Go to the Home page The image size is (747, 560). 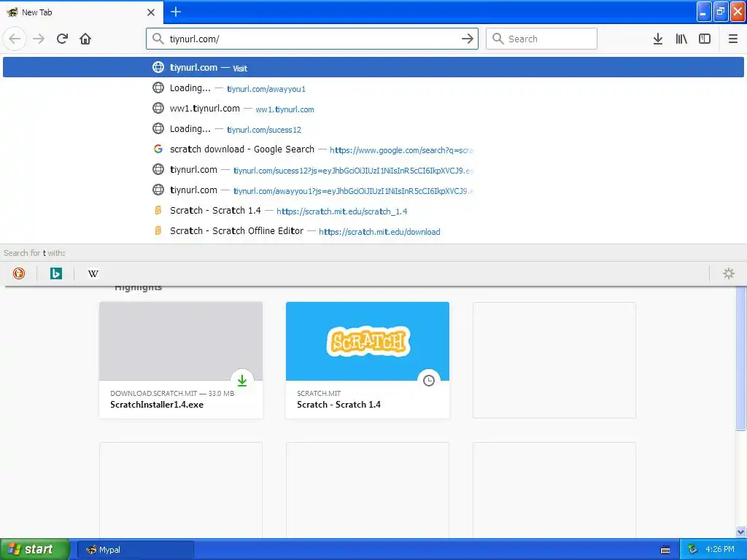tap(85, 39)
